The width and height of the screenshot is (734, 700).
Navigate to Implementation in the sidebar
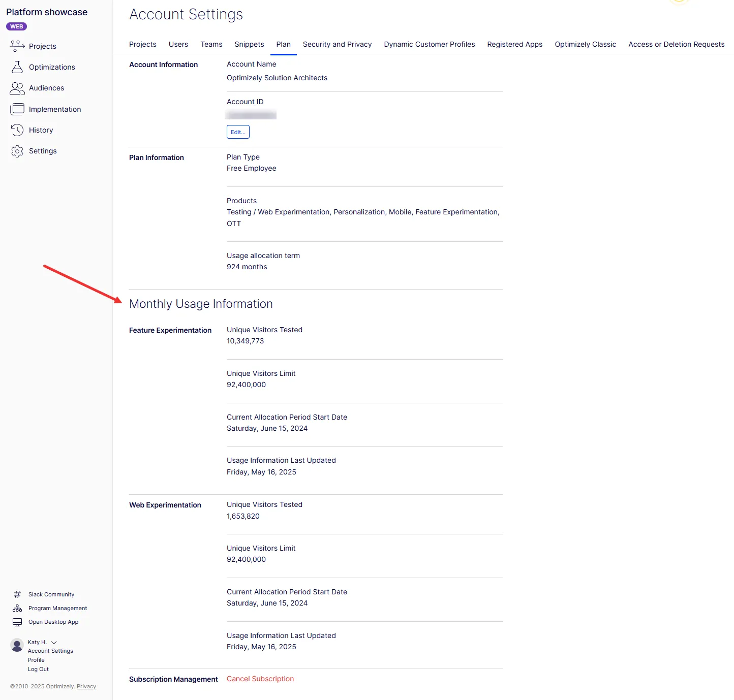point(55,109)
